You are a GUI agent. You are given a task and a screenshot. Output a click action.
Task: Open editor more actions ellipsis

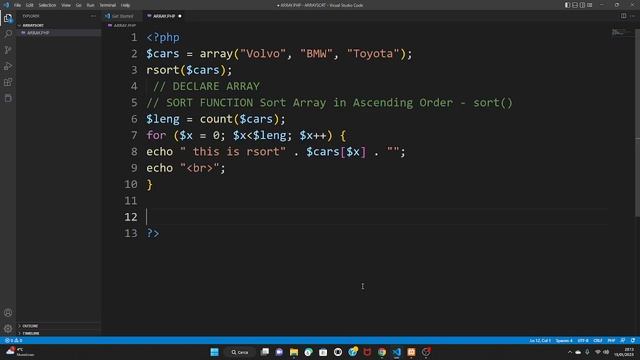(x=633, y=16)
